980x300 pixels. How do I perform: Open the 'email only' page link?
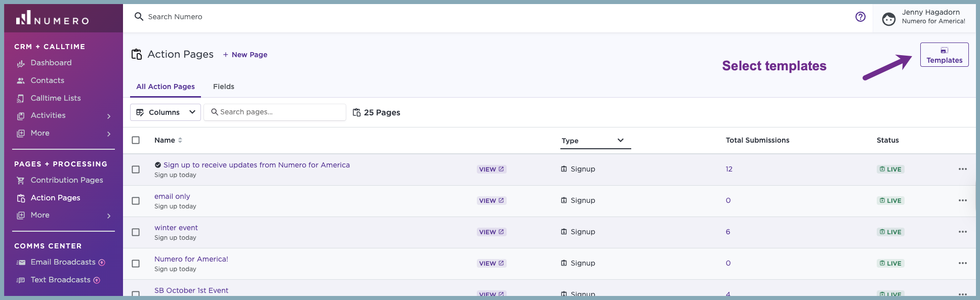(172, 196)
